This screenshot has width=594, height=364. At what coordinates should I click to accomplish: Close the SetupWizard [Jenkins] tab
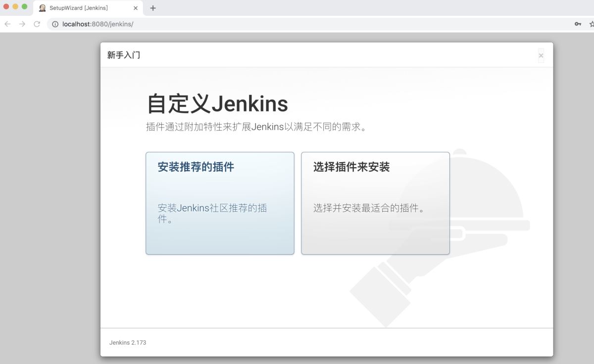(136, 8)
